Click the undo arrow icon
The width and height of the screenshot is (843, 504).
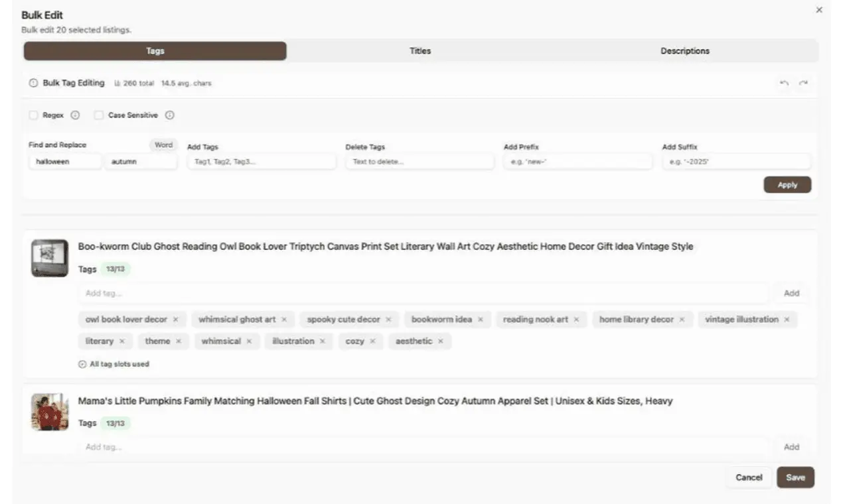tap(785, 83)
